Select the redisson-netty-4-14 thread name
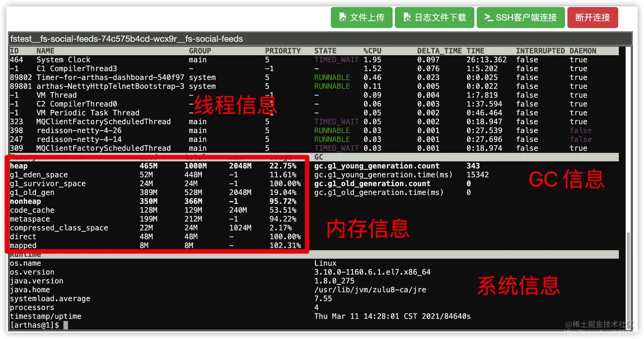Viewport: 644px width, 339px height. 79,140
